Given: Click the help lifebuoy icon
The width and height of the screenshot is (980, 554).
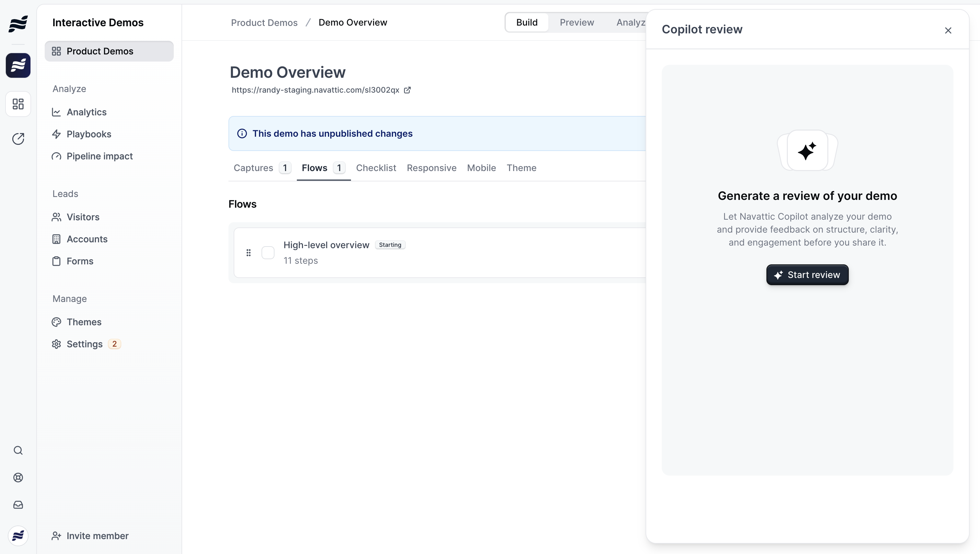Looking at the screenshot, I should pyautogui.click(x=18, y=478).
